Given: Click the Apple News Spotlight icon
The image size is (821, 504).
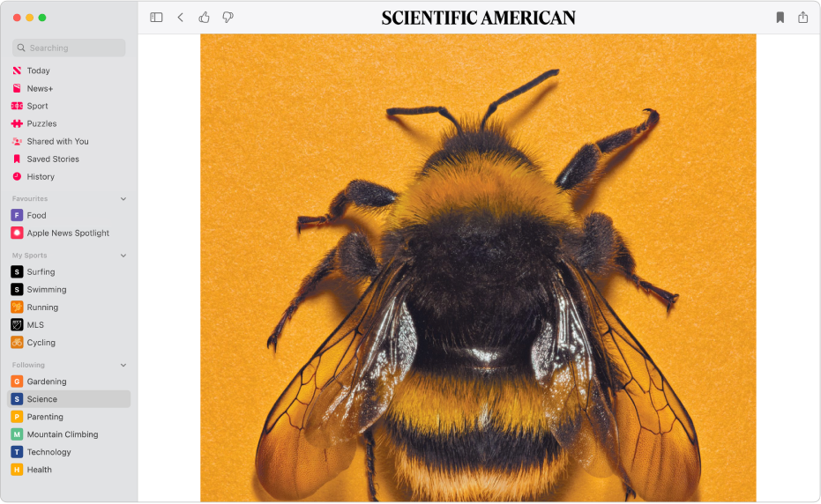Looking at the screenshot, I should [17, 233].
